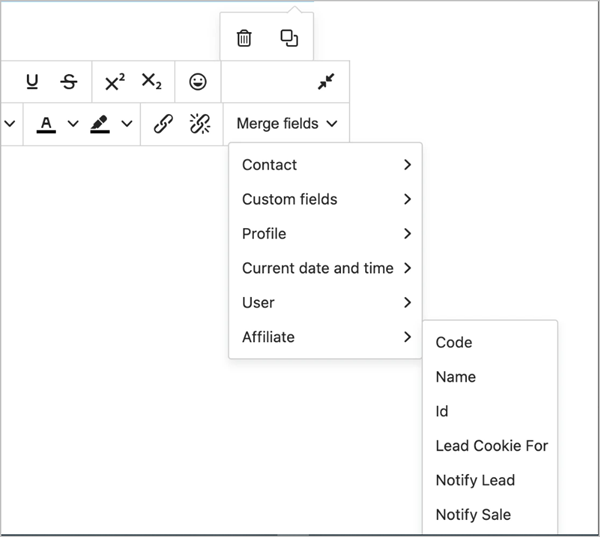Insert link with chain icon
Viewport: 600px width, 537px height.
tap(163, 124)
